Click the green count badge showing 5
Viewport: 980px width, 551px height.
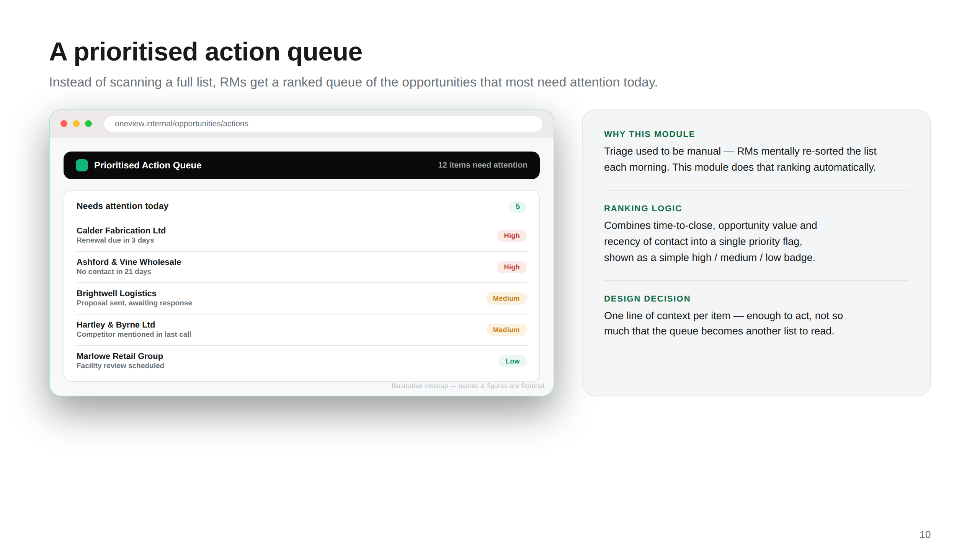coord(518,207)
